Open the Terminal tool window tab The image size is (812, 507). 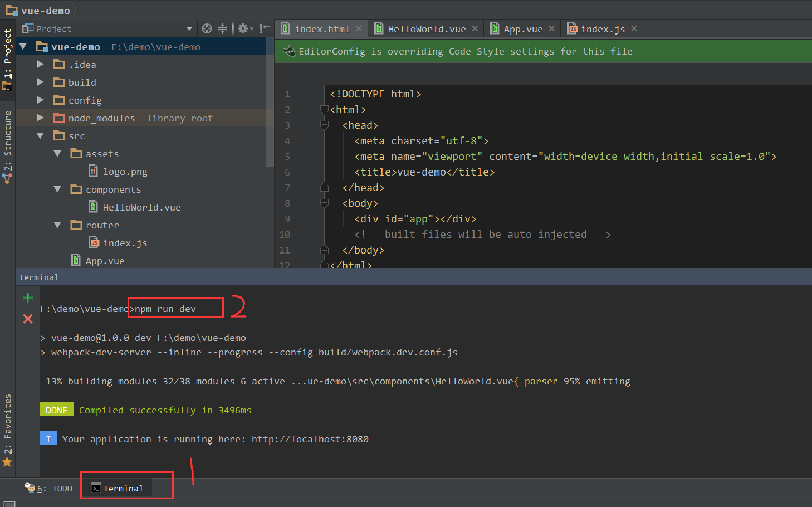[117, 489]
